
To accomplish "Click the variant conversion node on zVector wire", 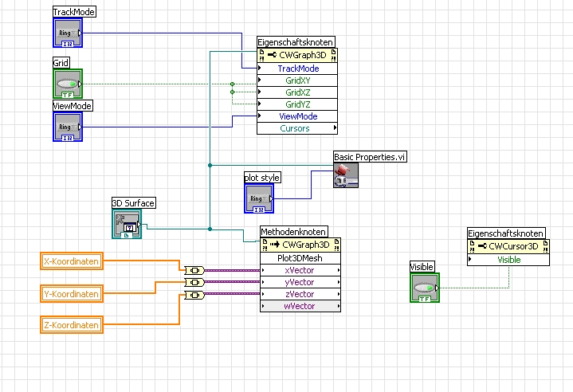I will tap(194, 295).
